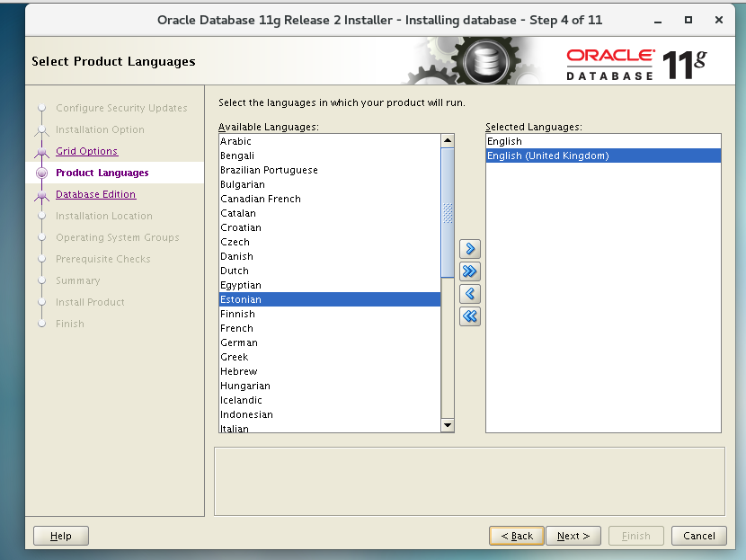Screen dimensions: 746x560
Task: Remove selected language with single left arrow
Action: pyautogui.click(x=469, y=294)
